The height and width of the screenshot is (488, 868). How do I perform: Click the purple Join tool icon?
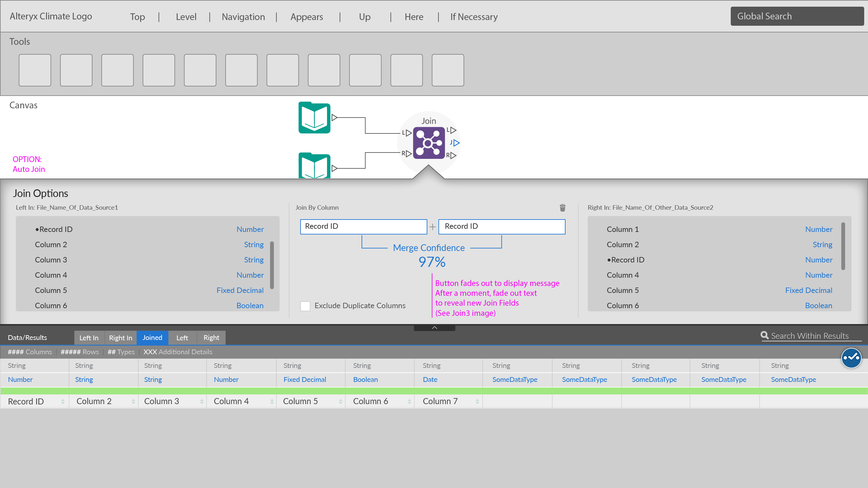[x=429, y=143]
